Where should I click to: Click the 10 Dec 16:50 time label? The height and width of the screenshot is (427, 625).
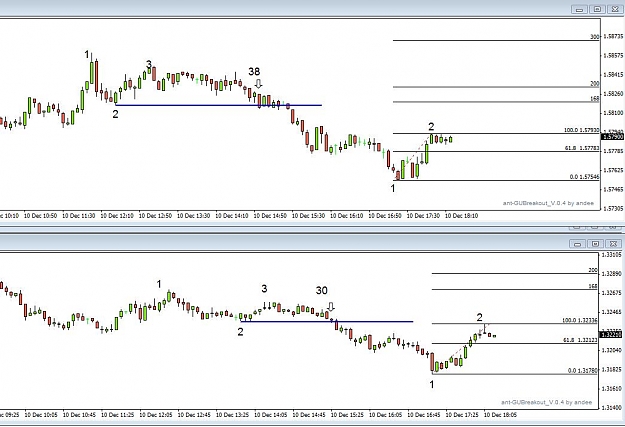point(385,216)
